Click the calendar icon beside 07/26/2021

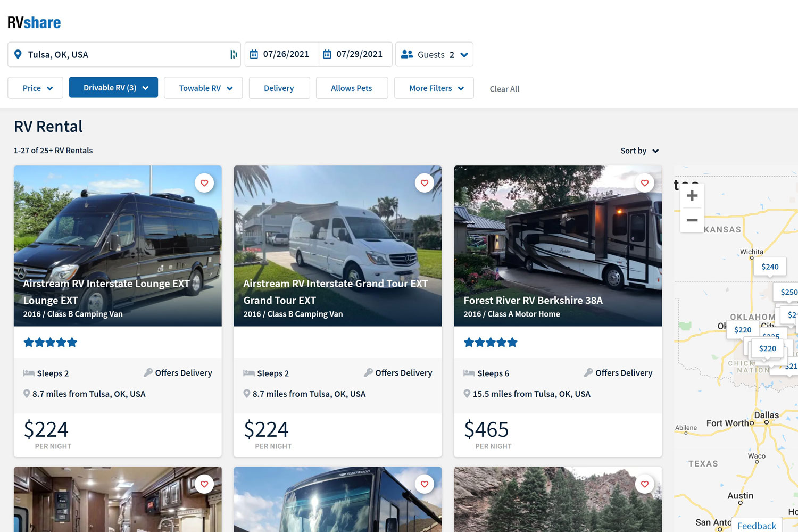tap(254, 54)
